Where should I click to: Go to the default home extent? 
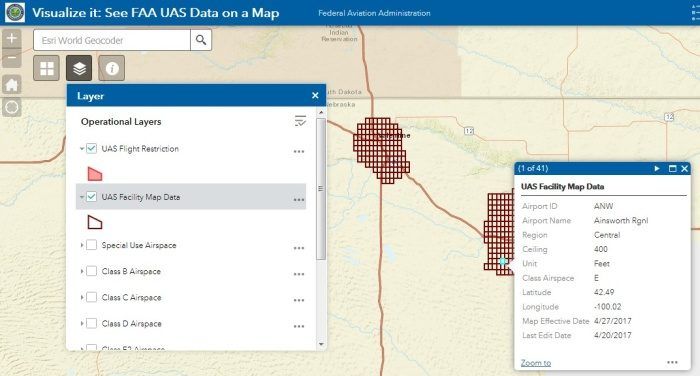12,84
